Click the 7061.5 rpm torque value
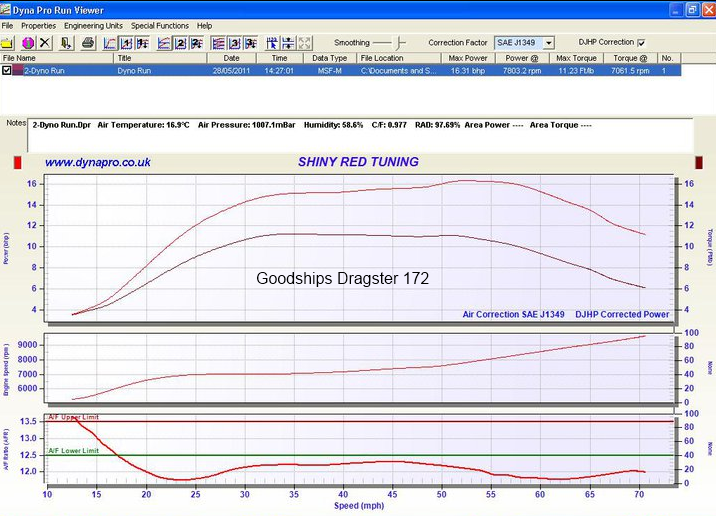The height and width of the screenshot is (516, 716). [x=630, y=71]
